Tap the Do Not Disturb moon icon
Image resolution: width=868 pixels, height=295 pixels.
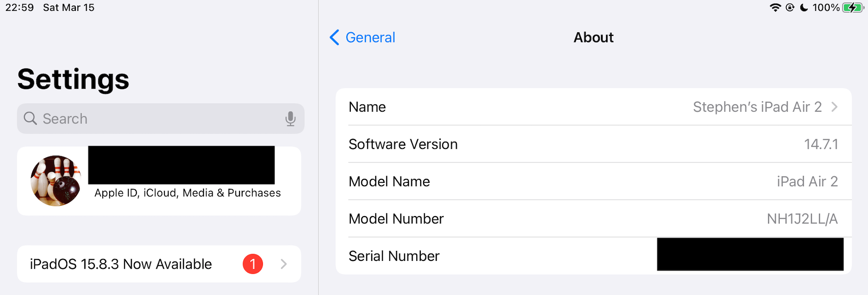(x=803, y=8)
